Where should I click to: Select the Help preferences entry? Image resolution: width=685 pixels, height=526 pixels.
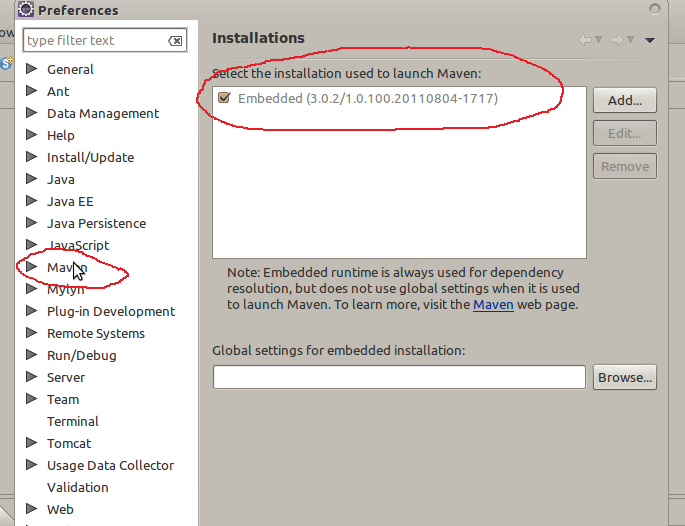pyautogui.click(x=61, y=135)
